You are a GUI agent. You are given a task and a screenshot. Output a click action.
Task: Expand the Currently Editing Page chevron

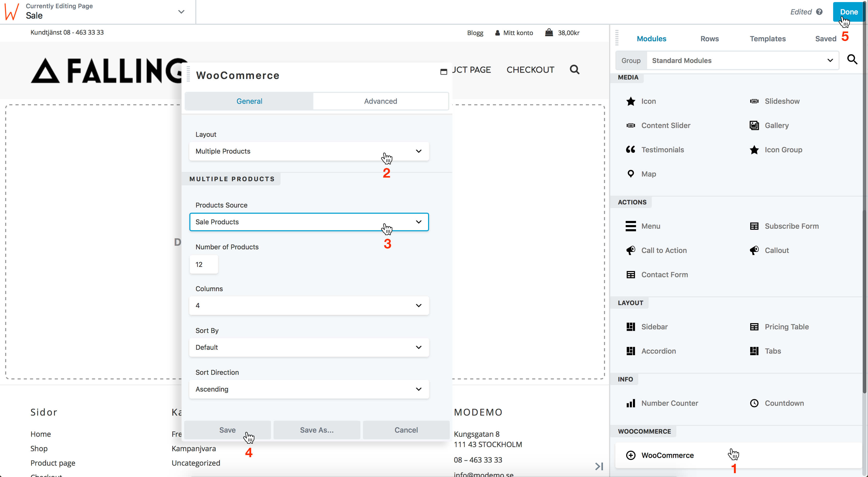[181, 12]
